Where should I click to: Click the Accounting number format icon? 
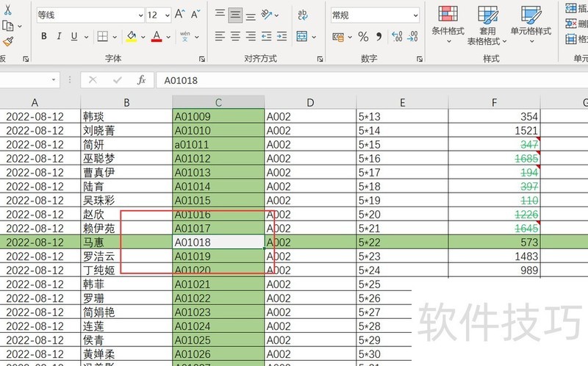pyautogui.click(x=338, y=37)
